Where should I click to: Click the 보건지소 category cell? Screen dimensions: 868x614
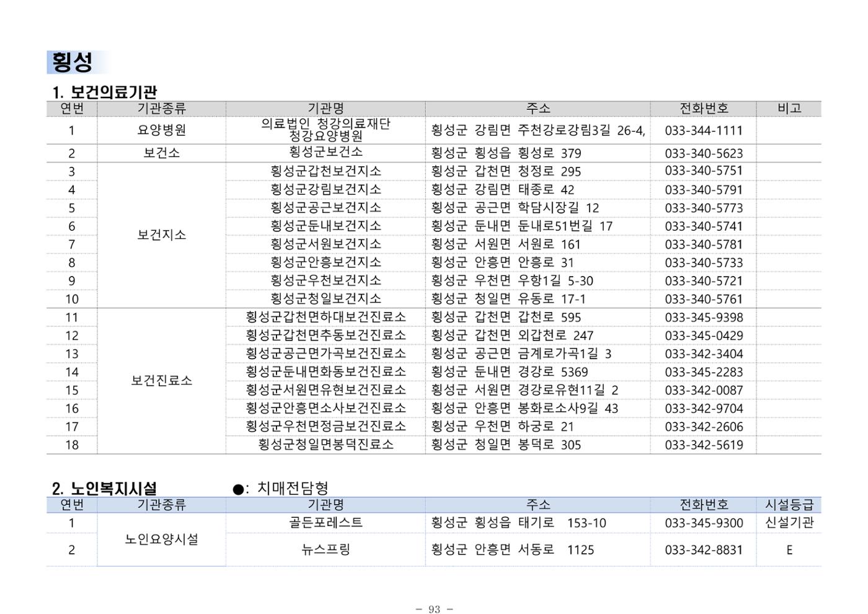[161, 235]
